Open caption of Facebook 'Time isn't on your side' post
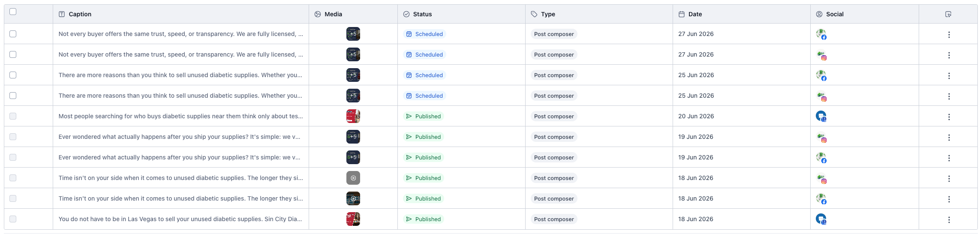This screenshot has width=980, height=234. pyautogui.click(x=181, y=198)
